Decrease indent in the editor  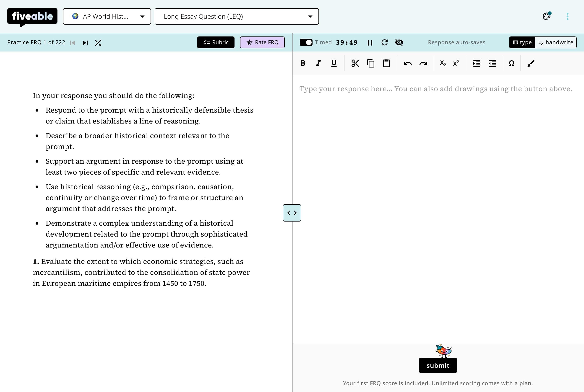click(x=492, y=63)
